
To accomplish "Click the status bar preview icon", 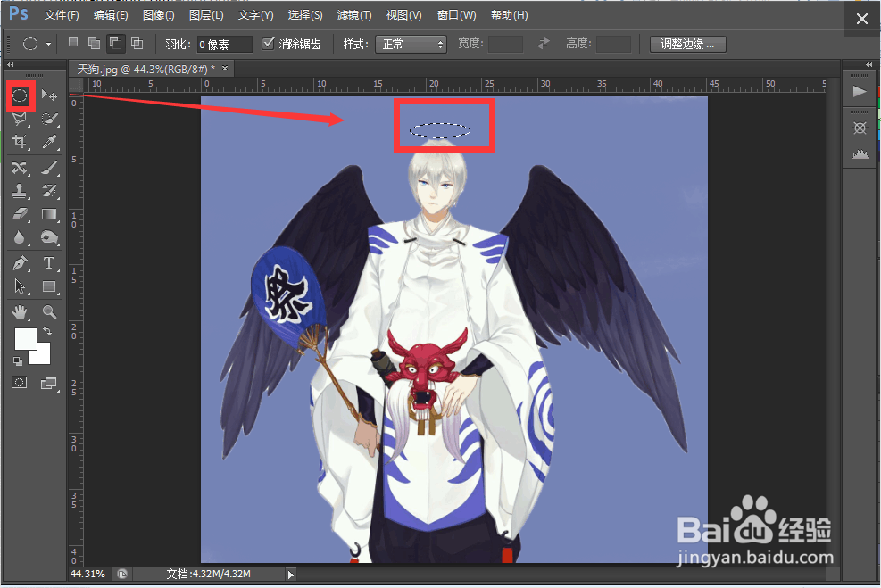I will (122, 574).
